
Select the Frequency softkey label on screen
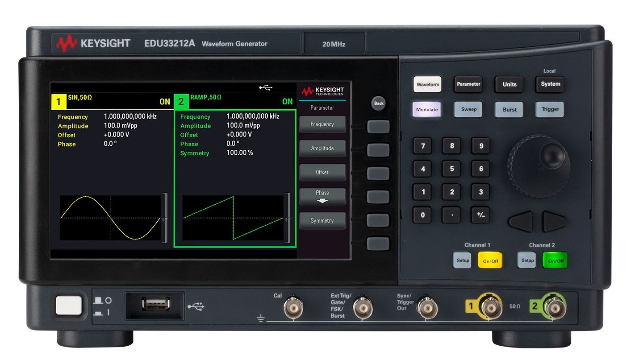pyautogui.click(x=322, y=124)
